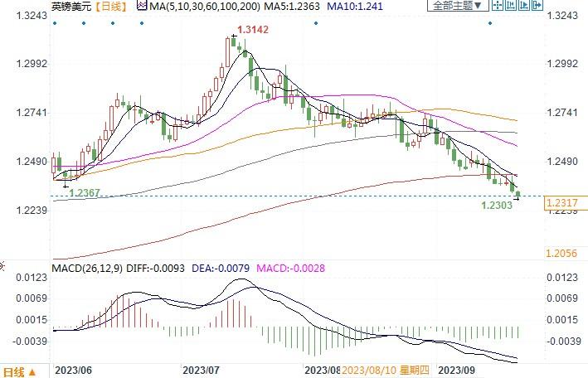Click the DIFF:-0.0093 value
Image resolution: width=588 pixels, height=378 pixels.
coord(156,268)
